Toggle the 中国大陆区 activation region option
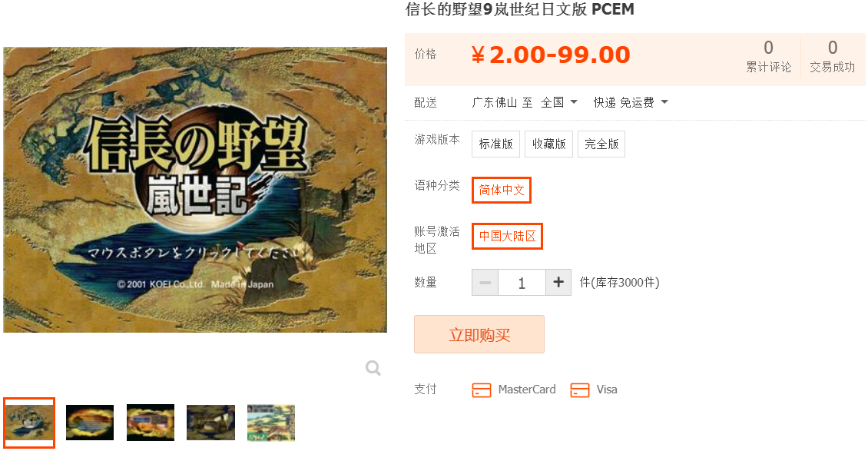This screenshot has height=451, width=868. pyautogui.click(x=507, y=237)
